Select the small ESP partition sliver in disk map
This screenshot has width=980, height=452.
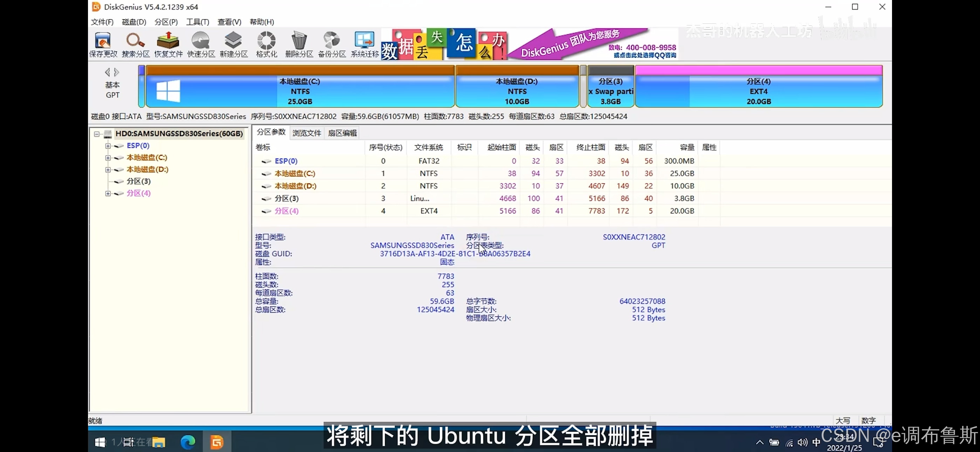click(x=142, y=86)
